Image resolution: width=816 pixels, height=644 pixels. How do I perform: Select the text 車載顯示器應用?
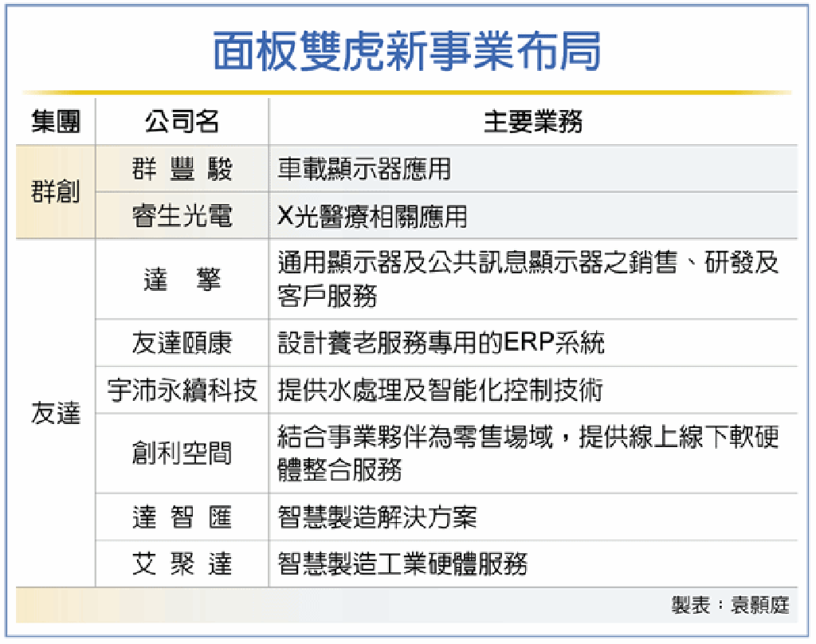tap(364, 169)
